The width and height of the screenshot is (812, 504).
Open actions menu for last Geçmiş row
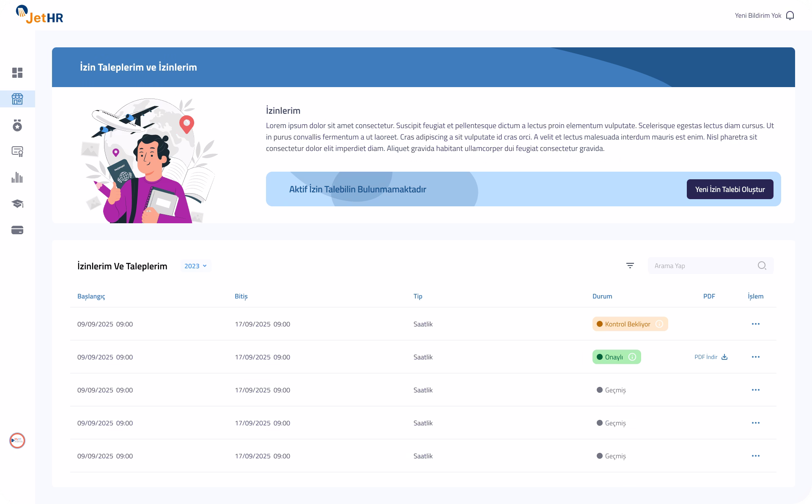(756, 456)
